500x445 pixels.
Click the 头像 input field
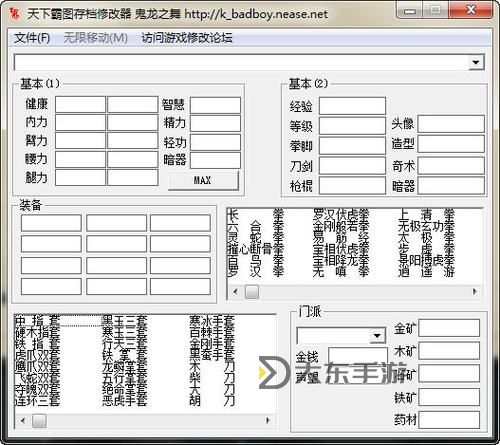[x=451, y=124]
